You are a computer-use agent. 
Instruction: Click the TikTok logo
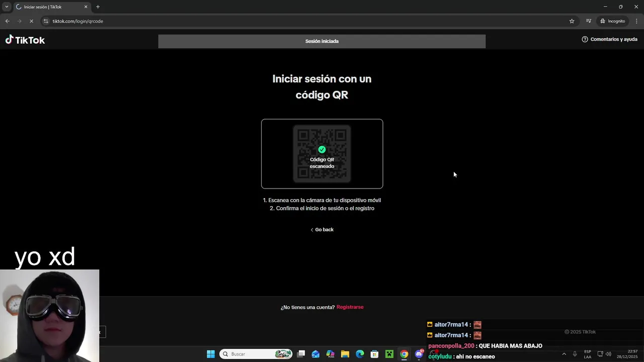coord(25,40)
